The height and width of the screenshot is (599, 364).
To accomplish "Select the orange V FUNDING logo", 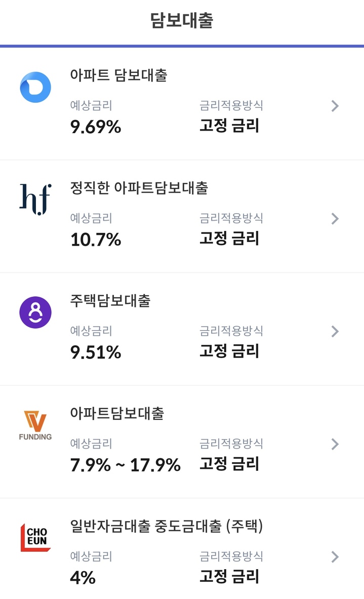I will (x=34, y=424).
